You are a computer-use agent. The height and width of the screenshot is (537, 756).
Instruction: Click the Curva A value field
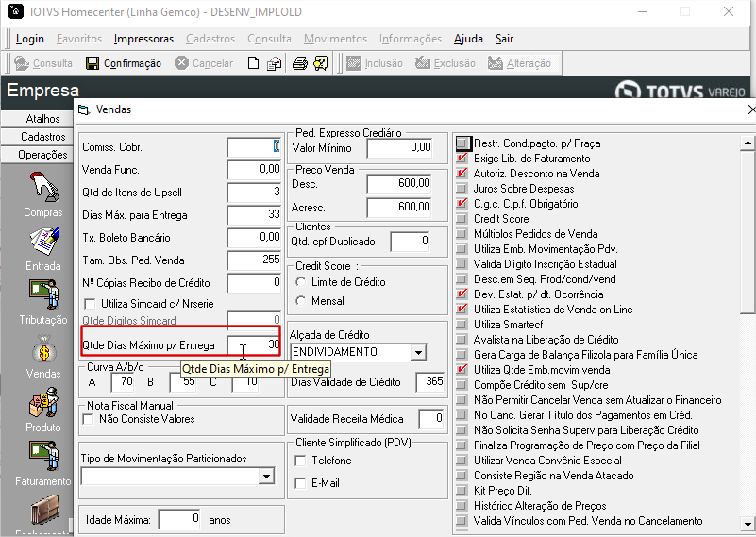point(123,382)
